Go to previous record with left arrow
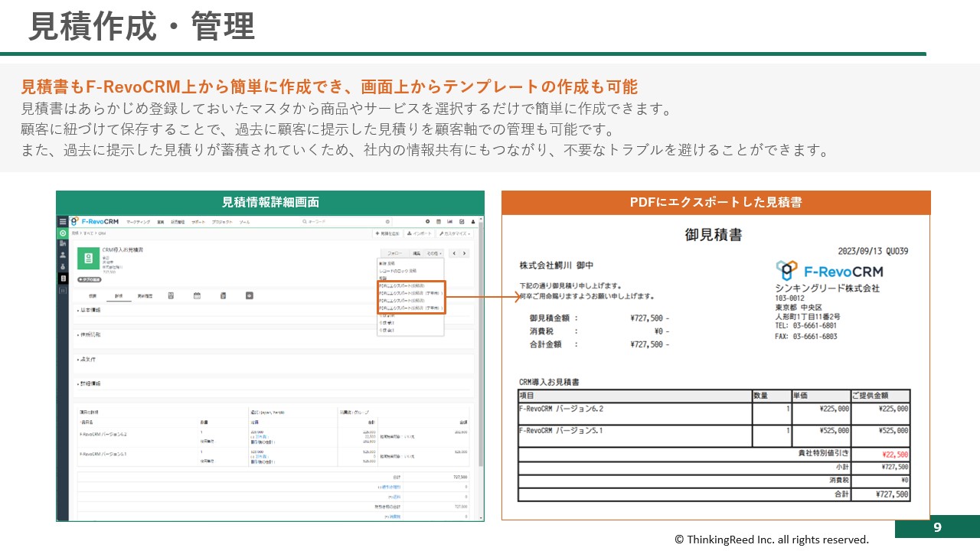Screen dimensions: 980x551 (454, 253)
